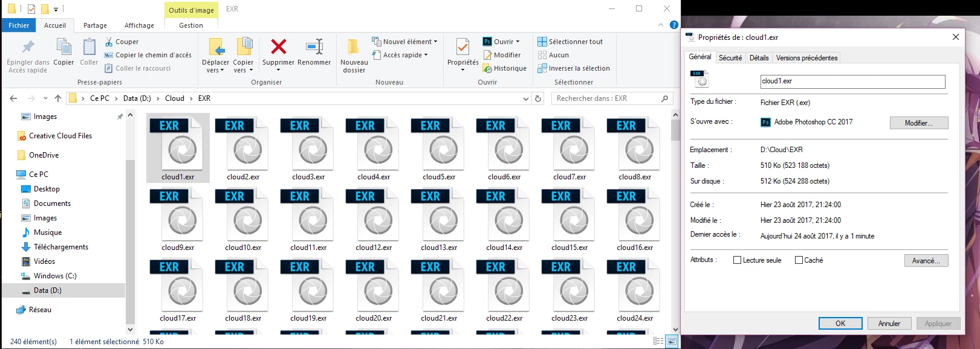The height and width of the screenshot is (349, 980).
Task: Open the Gestion ribbon tab
Action: point(191,25)
